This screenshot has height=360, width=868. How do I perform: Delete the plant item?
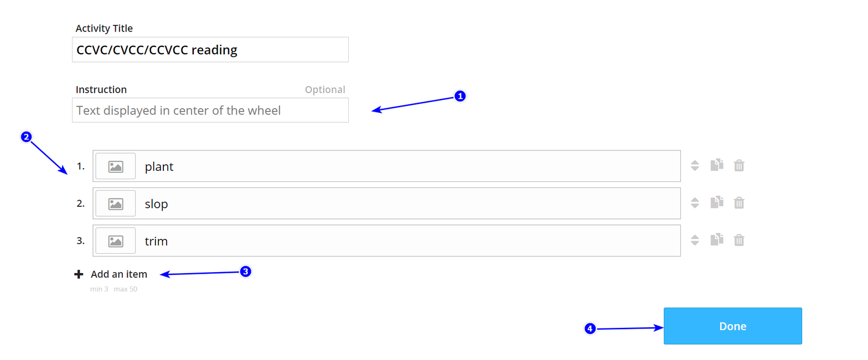pos(738,165)
